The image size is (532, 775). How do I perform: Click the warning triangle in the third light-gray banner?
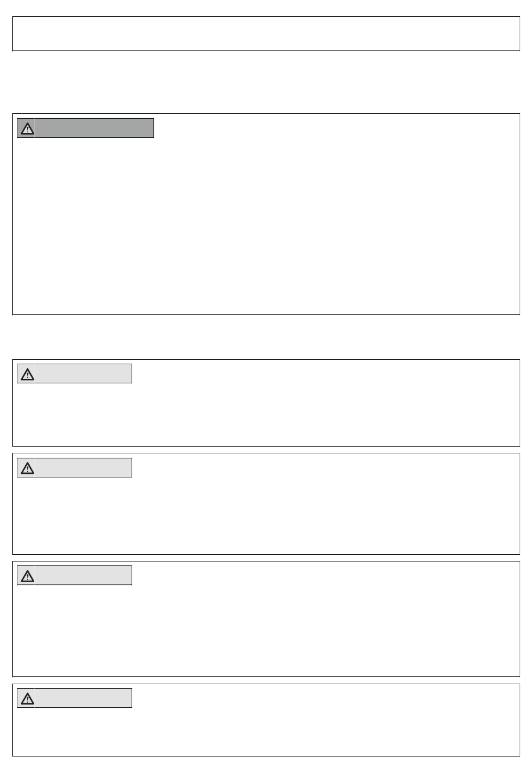coord(27,576)
